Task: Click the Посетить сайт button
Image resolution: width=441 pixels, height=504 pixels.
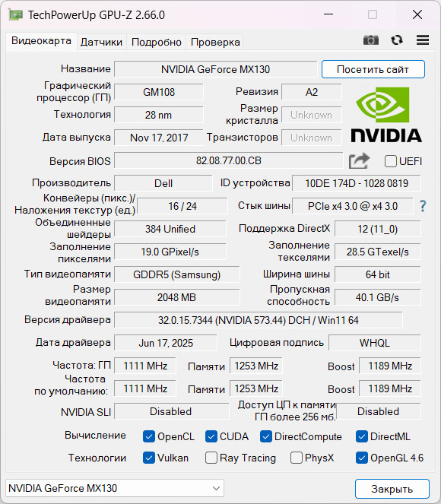Action: (373, 69)
